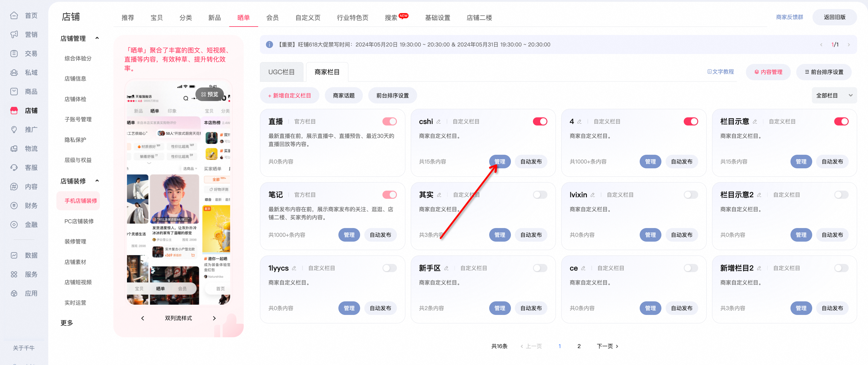Turn off the 栏目示意 column switch

point(841,121)
